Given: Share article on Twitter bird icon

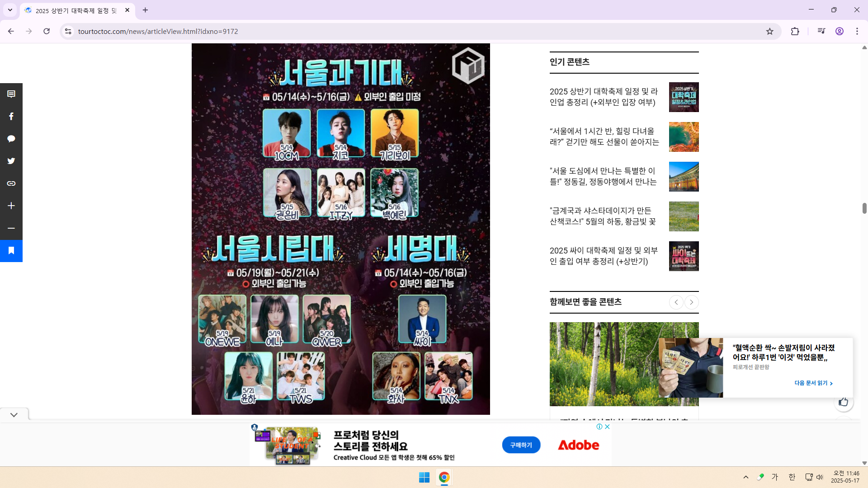Looking at the screenshot, I should click(x=11, y=161).
